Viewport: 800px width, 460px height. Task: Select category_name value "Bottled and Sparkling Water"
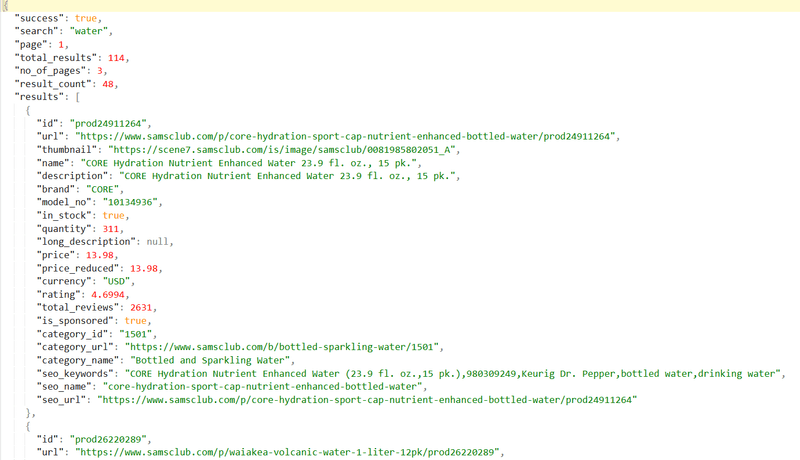pos(210,360)
